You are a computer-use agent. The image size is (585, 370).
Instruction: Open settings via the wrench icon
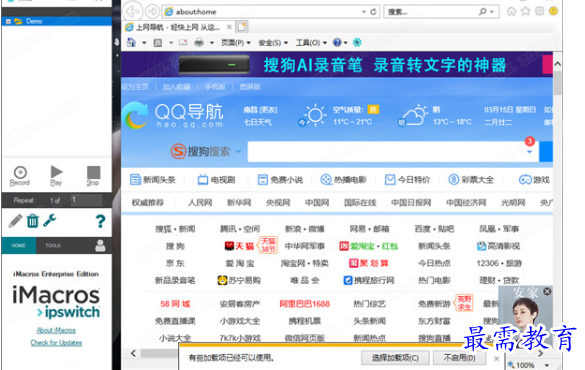(x=50, y=220)
